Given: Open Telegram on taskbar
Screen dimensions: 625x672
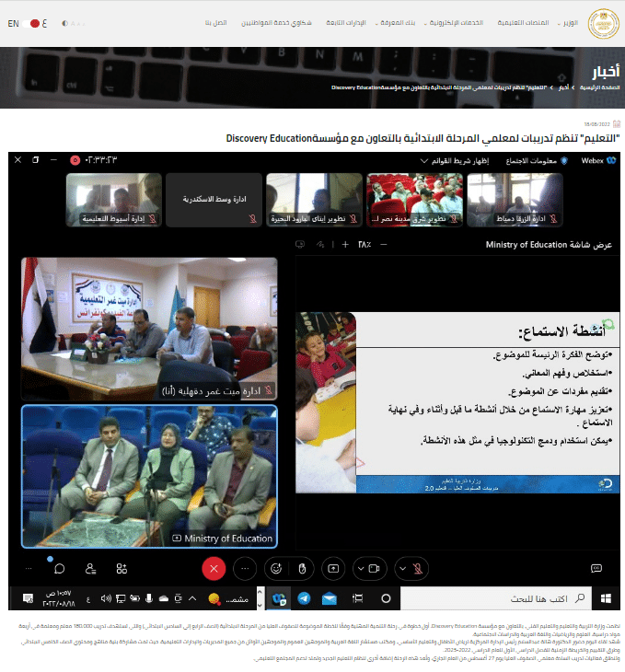Looking at the screenshot, I should (x=304, y=598).
